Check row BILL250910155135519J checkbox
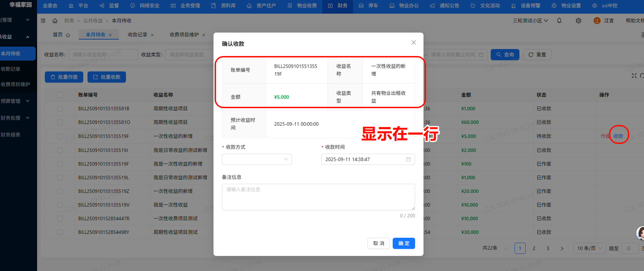Image resolution: width=644 pixels, height=271 pixels. [x=60, y=150]
